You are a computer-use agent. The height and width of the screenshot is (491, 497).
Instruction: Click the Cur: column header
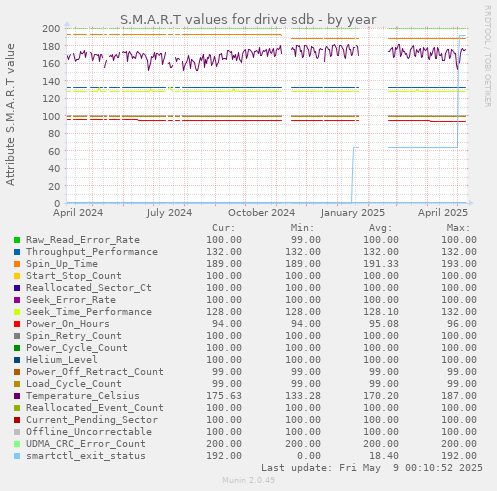(x=224, y=228)
